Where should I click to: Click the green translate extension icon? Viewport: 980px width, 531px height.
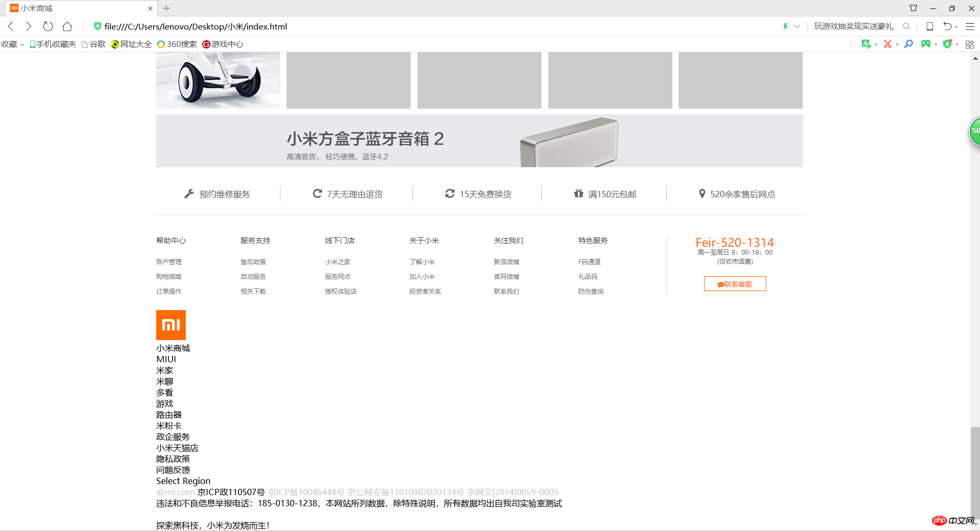pyautogui.click(x=866, y=44)
